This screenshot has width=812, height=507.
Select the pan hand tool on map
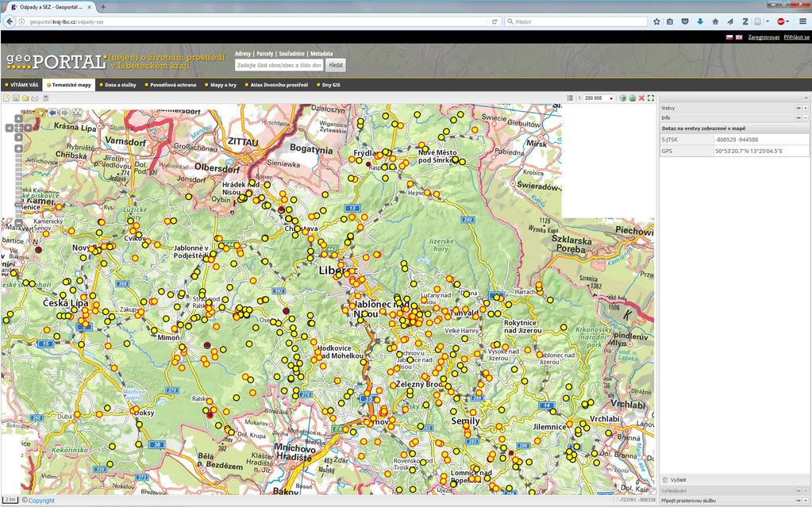[40, 113]
